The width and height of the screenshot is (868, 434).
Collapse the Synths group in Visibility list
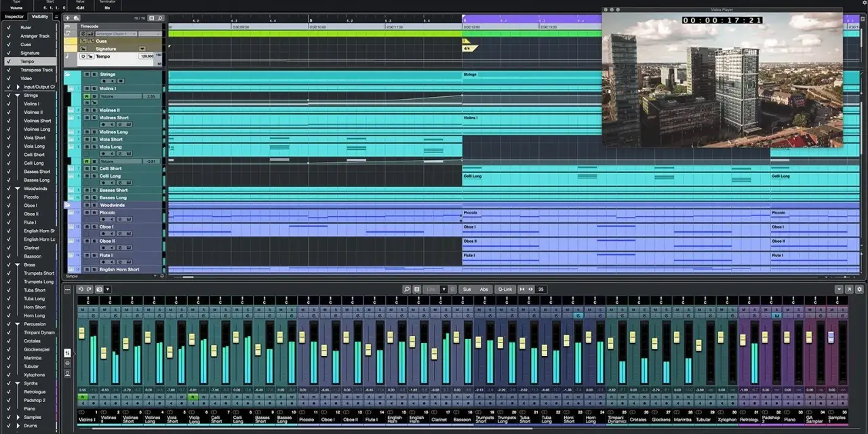click(18, 383)
